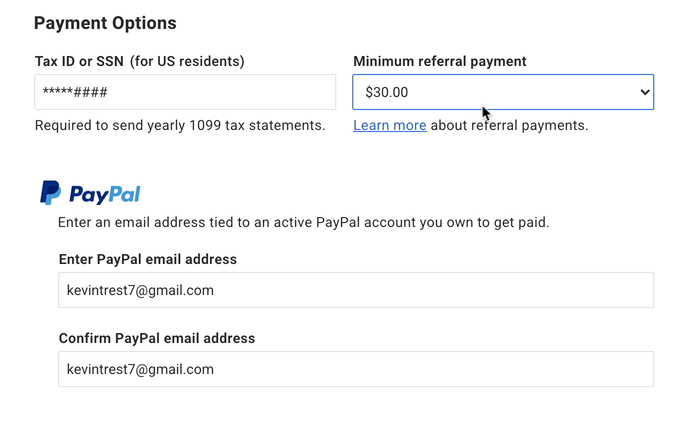699x426 pixels.
Task: Click the dropdown chevron arrow
Action: [x=644, y=92]
